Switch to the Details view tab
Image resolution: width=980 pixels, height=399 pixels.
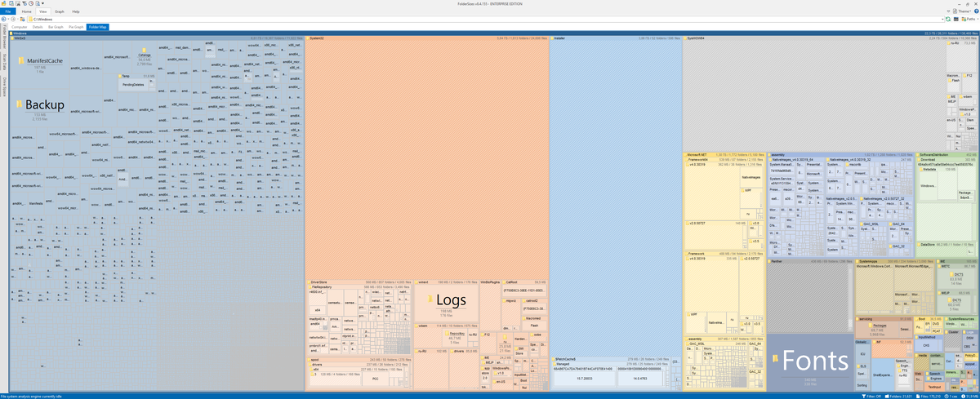tap(38, 27)
